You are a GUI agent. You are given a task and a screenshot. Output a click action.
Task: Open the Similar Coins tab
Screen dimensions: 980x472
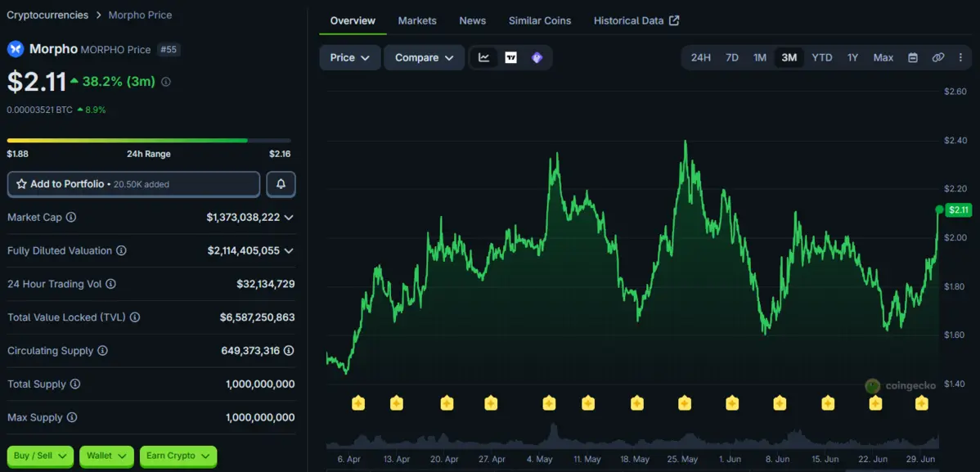click(x=540, y=20)
